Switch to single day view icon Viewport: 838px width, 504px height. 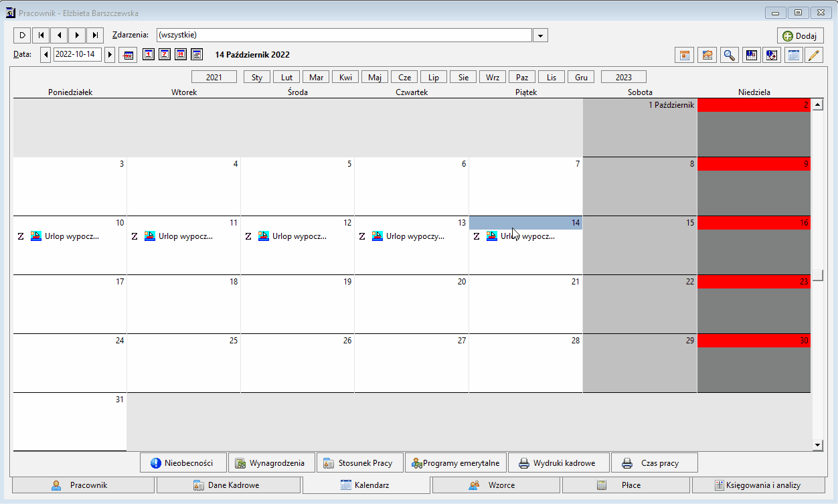coord(149,54)
